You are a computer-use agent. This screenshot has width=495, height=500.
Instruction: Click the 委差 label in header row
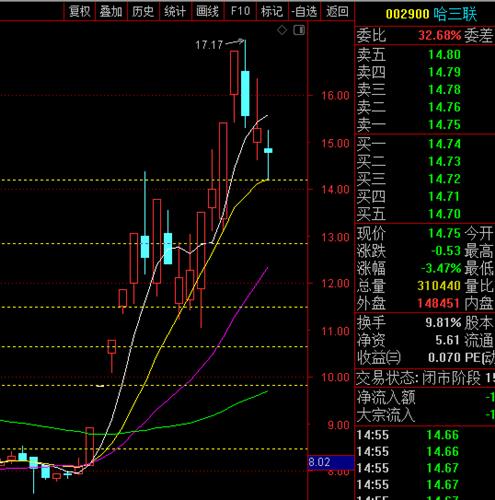tap(479, 35)
